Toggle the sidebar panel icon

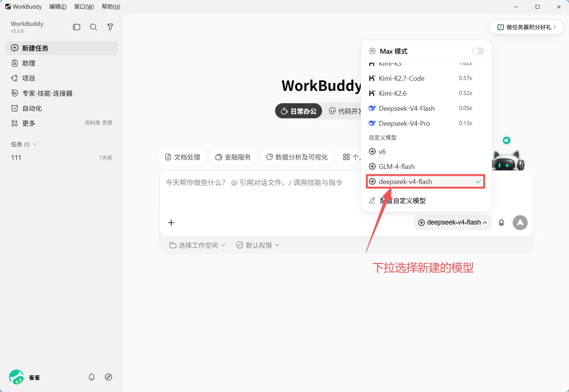pos(77,27)
